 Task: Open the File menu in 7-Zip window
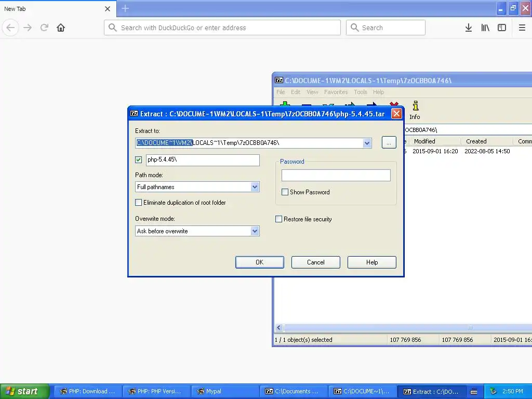click(x=281, y=92)
